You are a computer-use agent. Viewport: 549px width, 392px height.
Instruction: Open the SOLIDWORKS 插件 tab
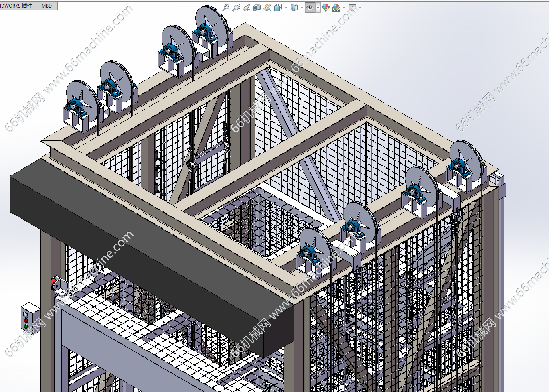(x=17, y=6)
